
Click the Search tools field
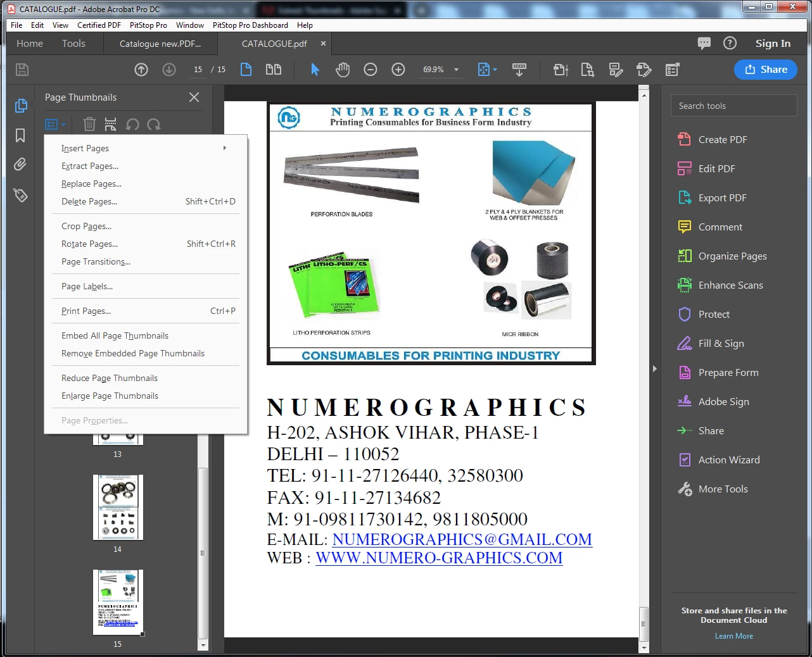click(x=734, y=106)
